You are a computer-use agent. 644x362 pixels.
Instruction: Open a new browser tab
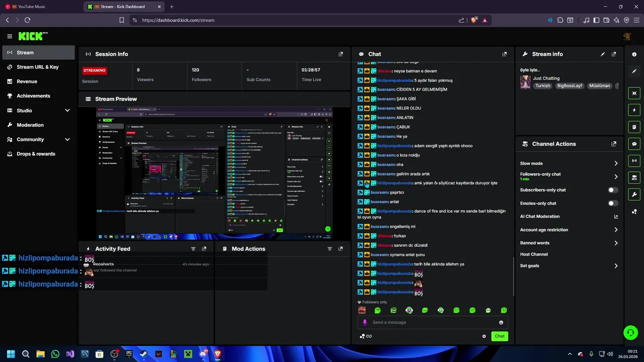172,7
